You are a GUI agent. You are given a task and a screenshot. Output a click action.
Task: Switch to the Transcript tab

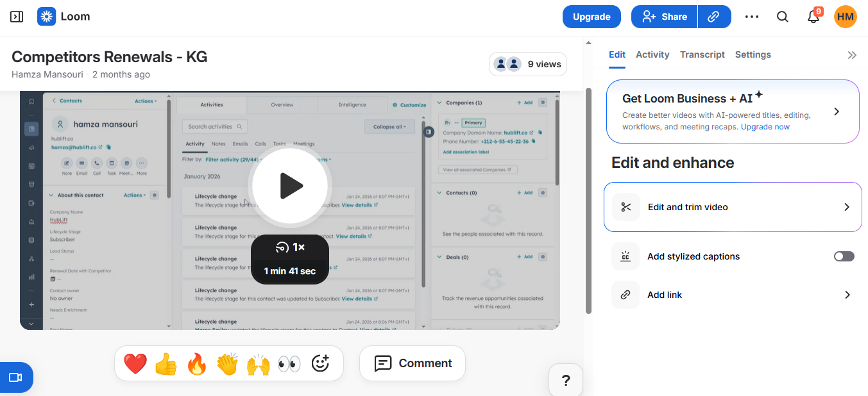click(x=702, y=54)
